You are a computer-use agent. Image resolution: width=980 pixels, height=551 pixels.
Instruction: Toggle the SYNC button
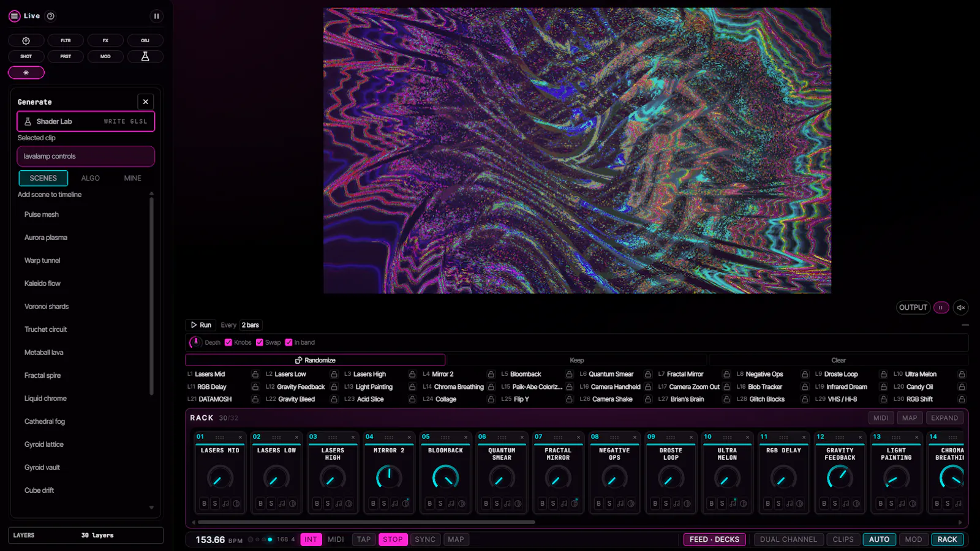[425, 539]
